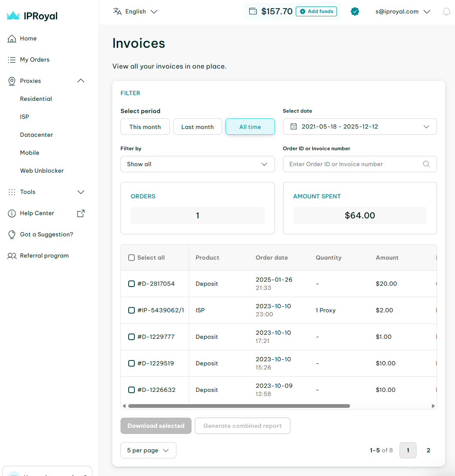This screenshot has height=476, width=455.
Task: Click the IPRoyal crown logo
Action: [13, 16]
